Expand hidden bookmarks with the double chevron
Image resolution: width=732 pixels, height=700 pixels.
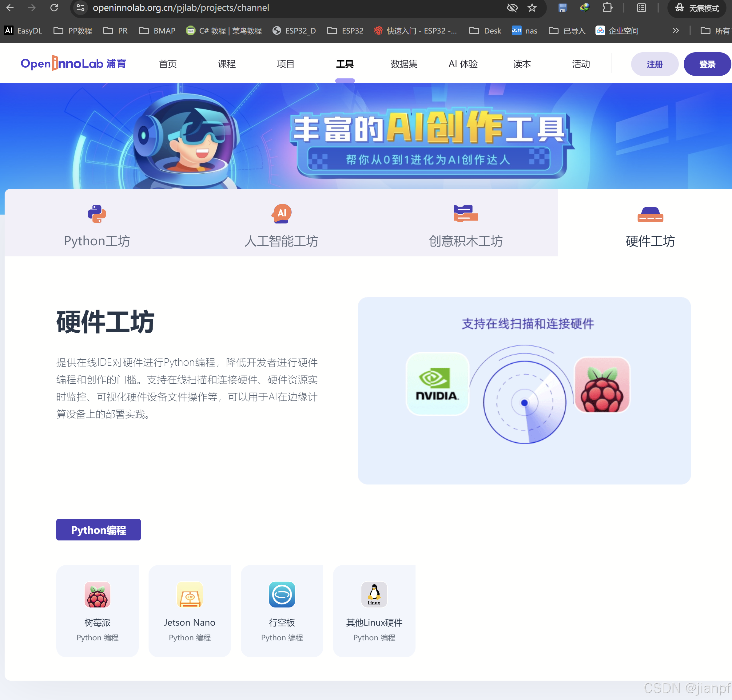click(x=676, y=31)
